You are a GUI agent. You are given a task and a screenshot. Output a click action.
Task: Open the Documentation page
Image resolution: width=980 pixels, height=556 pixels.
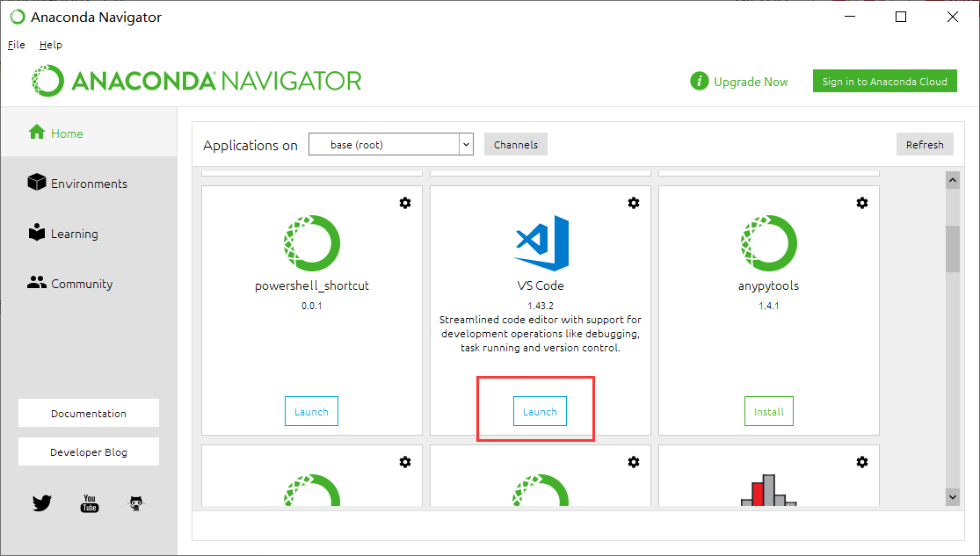tap(88, 413)
